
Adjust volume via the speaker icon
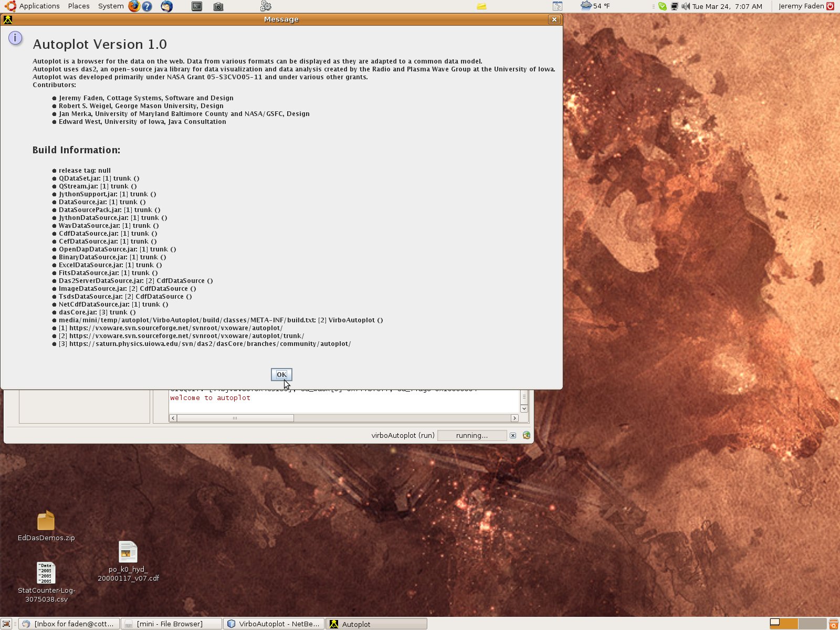(685, 6)
